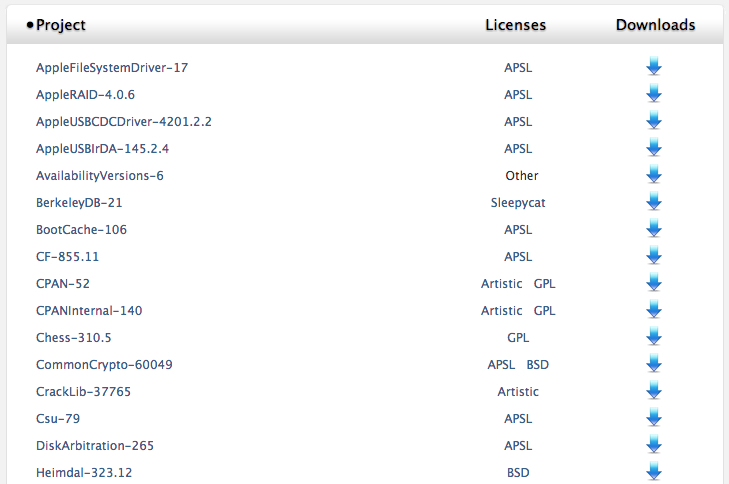Open the BootCache-106 project link
Image resolution: width=729 pixels, height=484 pixels.
(81, 230)
